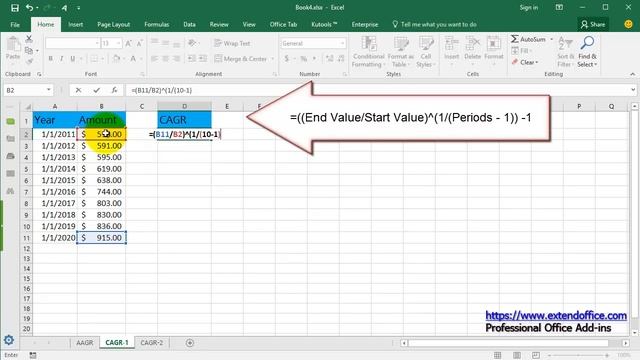The image size is (640, 360).
Task: Open the AAGR sheet tab
Action: (85, 343)
